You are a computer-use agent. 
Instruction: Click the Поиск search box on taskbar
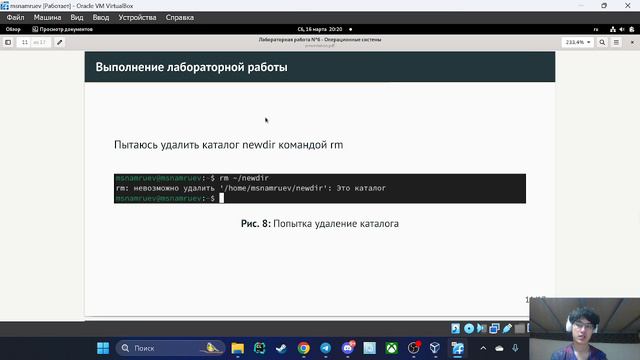pyautogui.click(x=170, y=348)
